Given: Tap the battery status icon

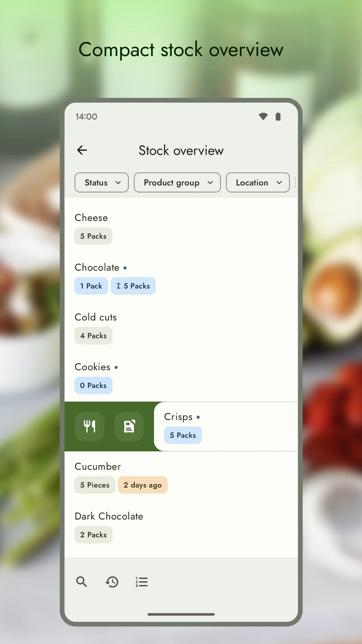Looking at the screenshot, I should click(278, 116).
